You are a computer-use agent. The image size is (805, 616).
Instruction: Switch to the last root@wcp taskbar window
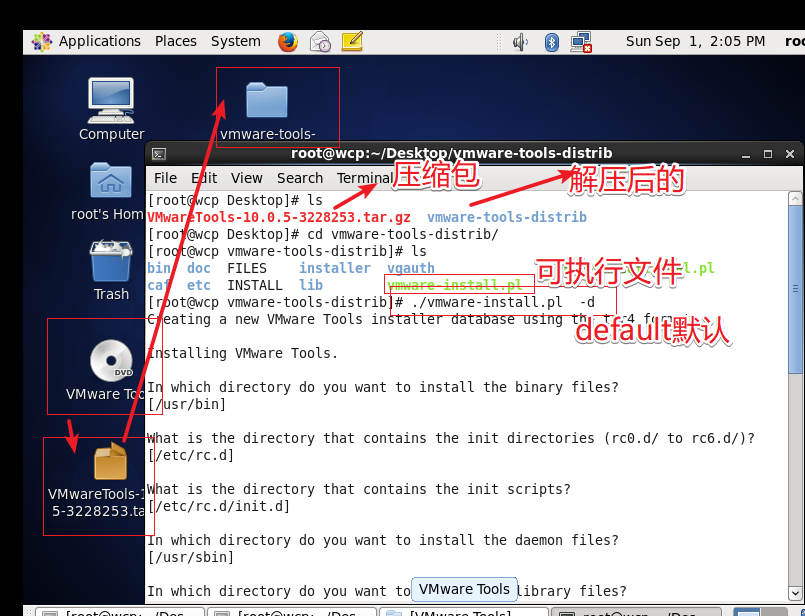636,612
